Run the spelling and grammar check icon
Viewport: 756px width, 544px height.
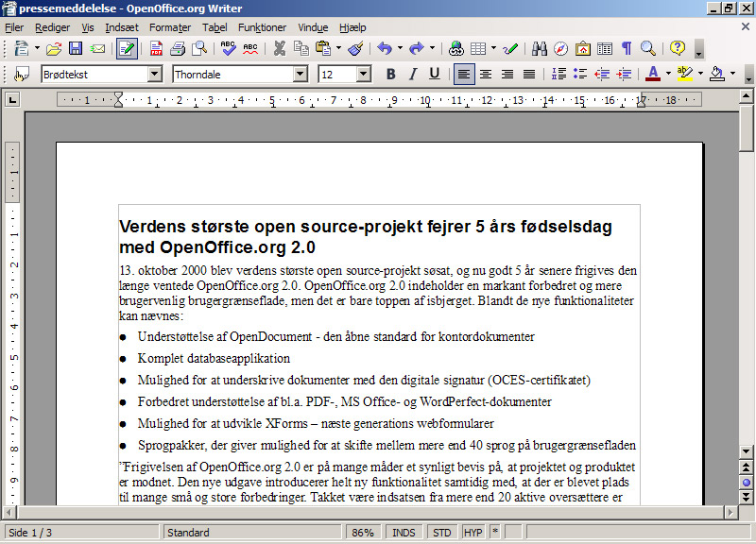click(228, 49)
